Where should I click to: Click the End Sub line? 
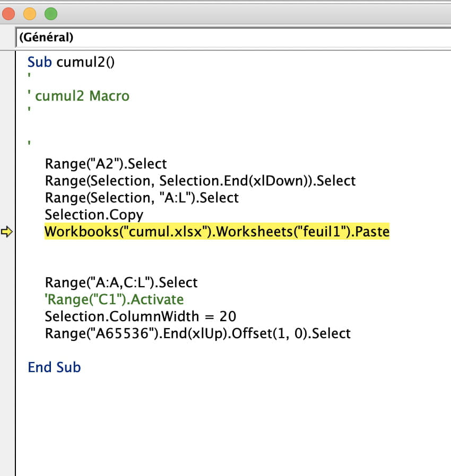(55, 367)
